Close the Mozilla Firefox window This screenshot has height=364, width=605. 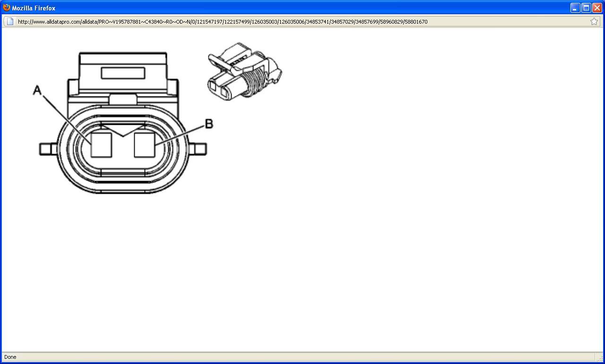point(597,8)
